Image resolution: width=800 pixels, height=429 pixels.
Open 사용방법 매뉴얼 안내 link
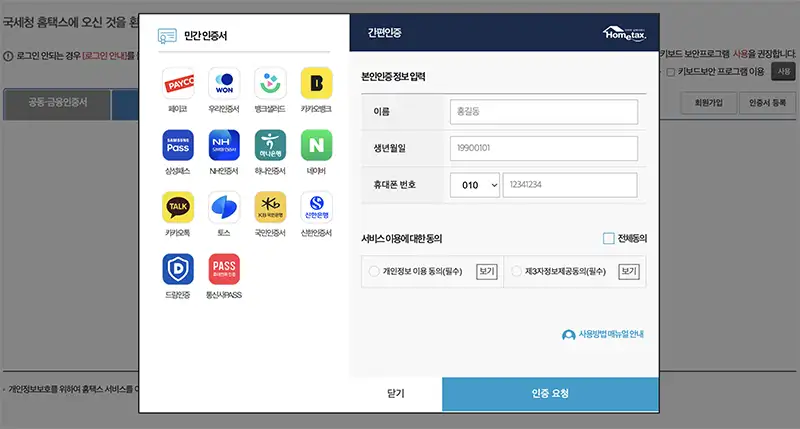click(x=611, y=334)
